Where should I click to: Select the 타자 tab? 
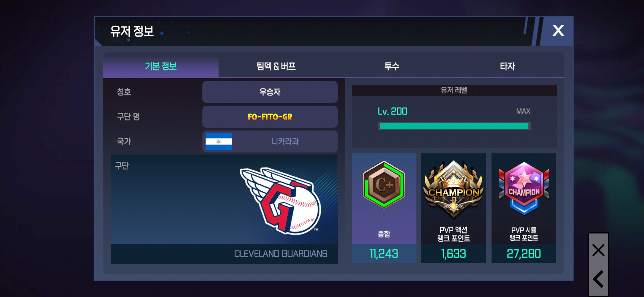point(507,66)
